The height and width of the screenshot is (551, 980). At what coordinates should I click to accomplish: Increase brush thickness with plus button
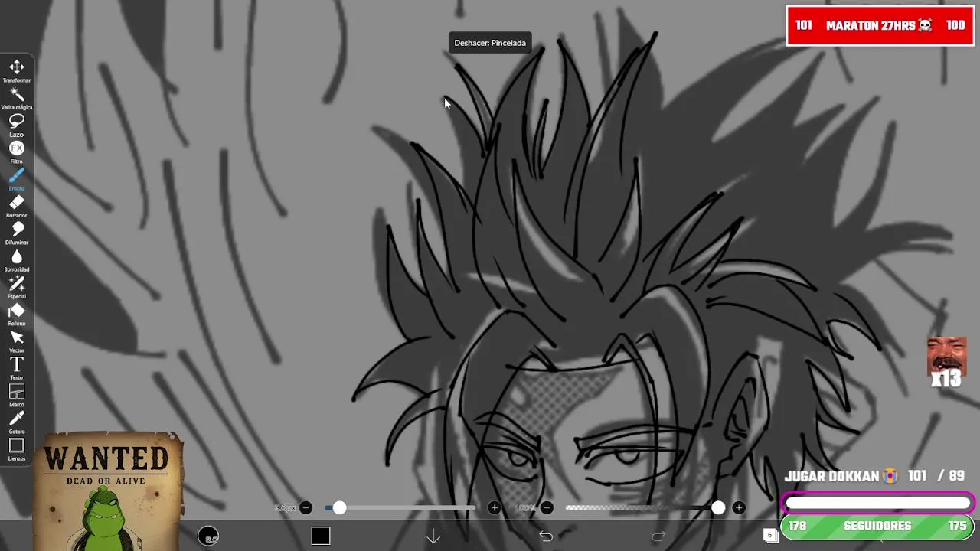coord(494,508)
